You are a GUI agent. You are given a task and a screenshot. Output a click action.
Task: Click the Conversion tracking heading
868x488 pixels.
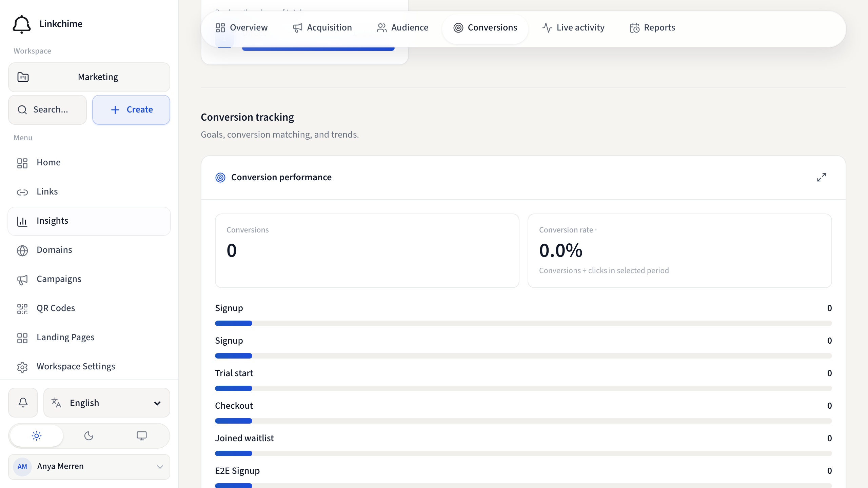248,117
